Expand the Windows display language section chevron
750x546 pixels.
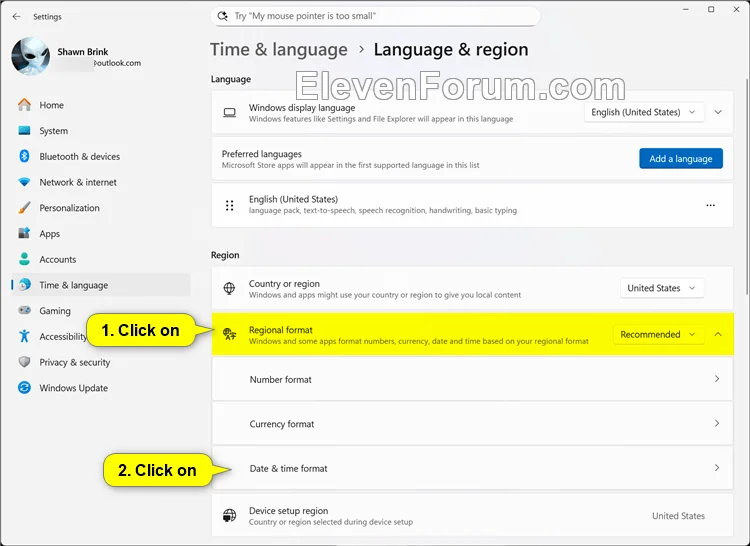[718, 112]
